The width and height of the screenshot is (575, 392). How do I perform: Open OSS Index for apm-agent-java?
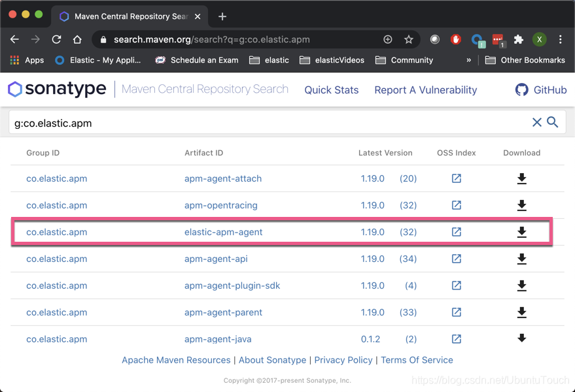point(456,339)
